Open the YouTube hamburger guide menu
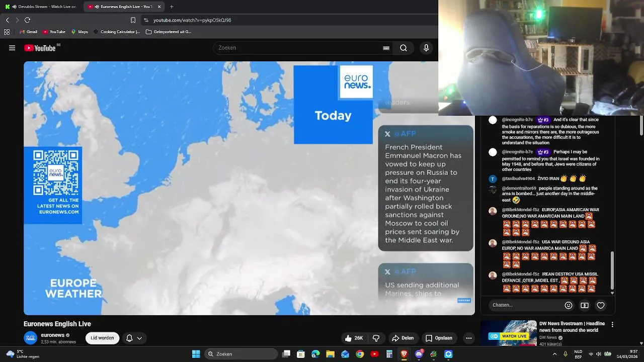The height and width of the screenshot is (362, 644). tap(12, 48)
